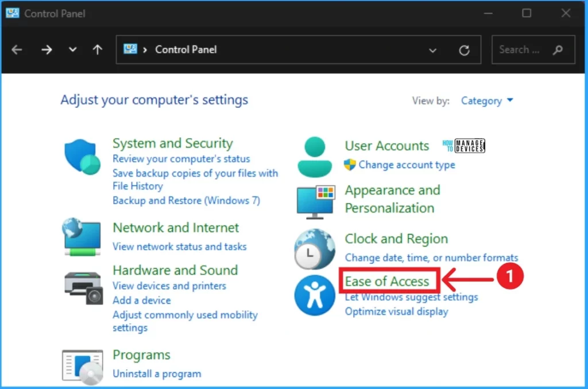Focus the Search Control Panel field
This screenshot has width=588, height=389.
(x=533, y=50)
